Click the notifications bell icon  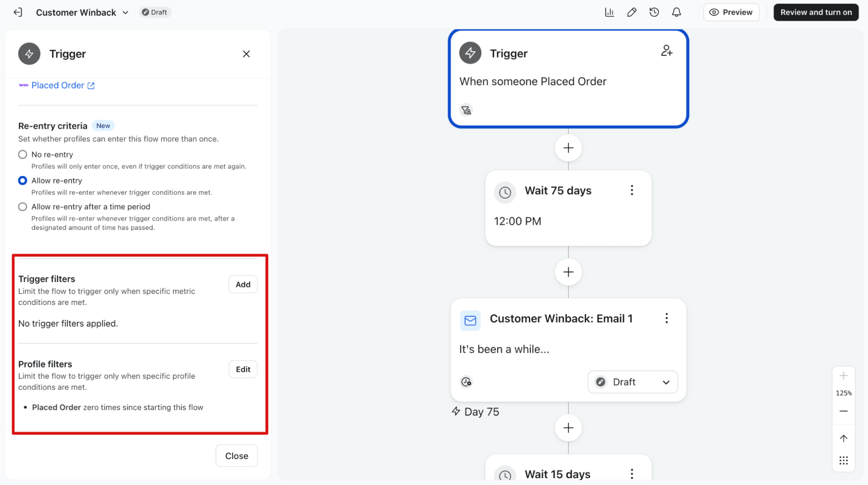coord(677,12)
